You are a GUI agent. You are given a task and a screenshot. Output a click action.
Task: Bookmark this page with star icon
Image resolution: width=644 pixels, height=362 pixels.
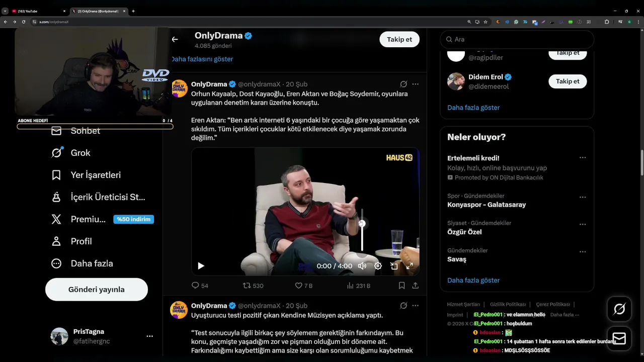tap(486, 22)
